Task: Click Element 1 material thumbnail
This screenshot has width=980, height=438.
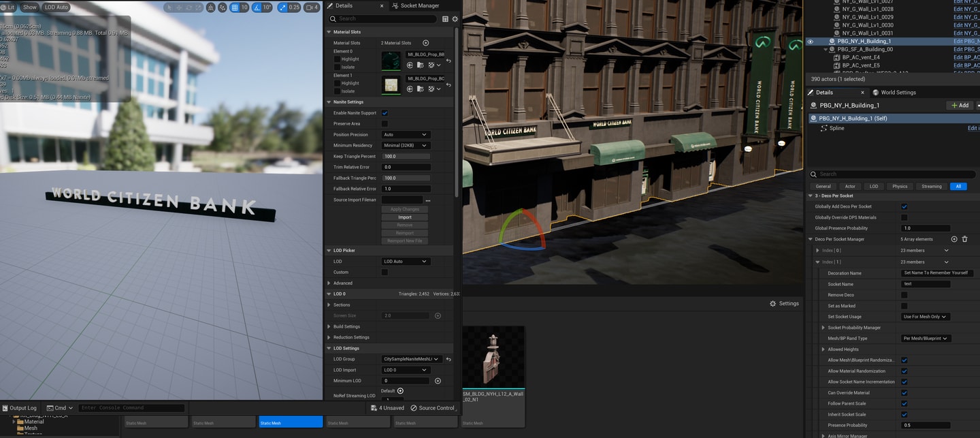Action: tap(391, 85)
